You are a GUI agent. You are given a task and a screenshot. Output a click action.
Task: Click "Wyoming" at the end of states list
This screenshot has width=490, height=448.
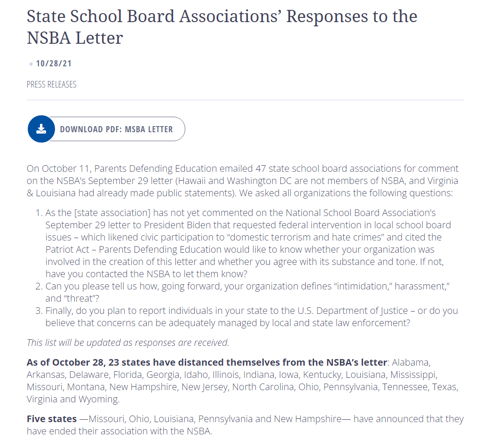pos(100,399)
